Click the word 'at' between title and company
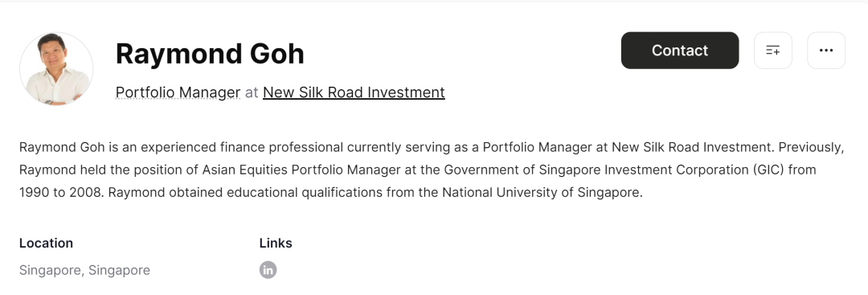This screenshot has width=868, height=295. (x=252, y=92)
